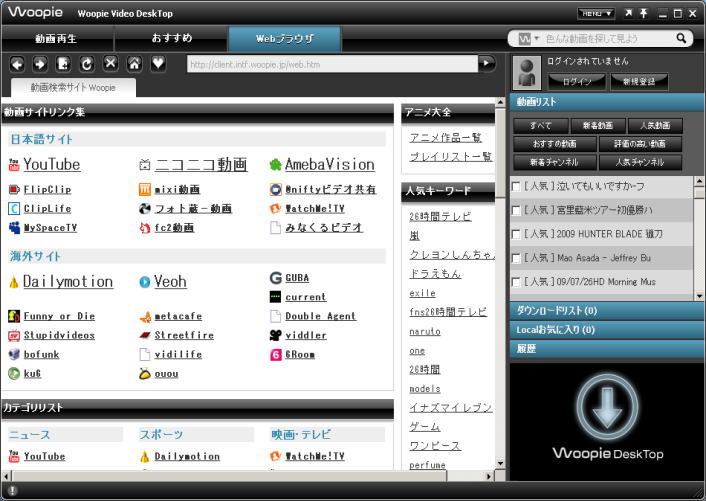Show 新着動画 list
This screenshot has height=501, width=706.
597,126
